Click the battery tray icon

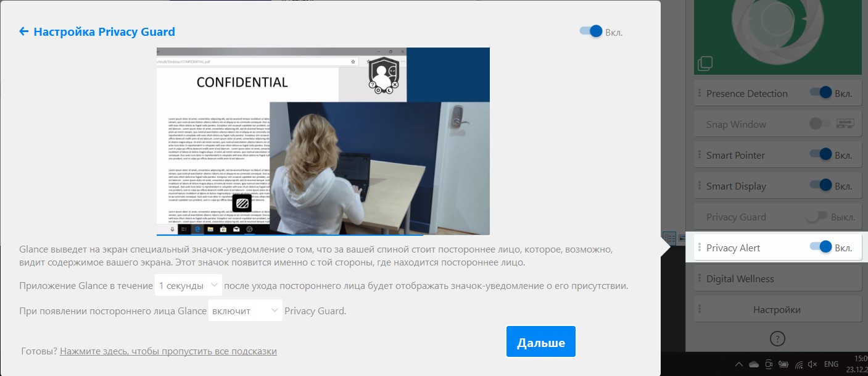(x=783, y=364)
